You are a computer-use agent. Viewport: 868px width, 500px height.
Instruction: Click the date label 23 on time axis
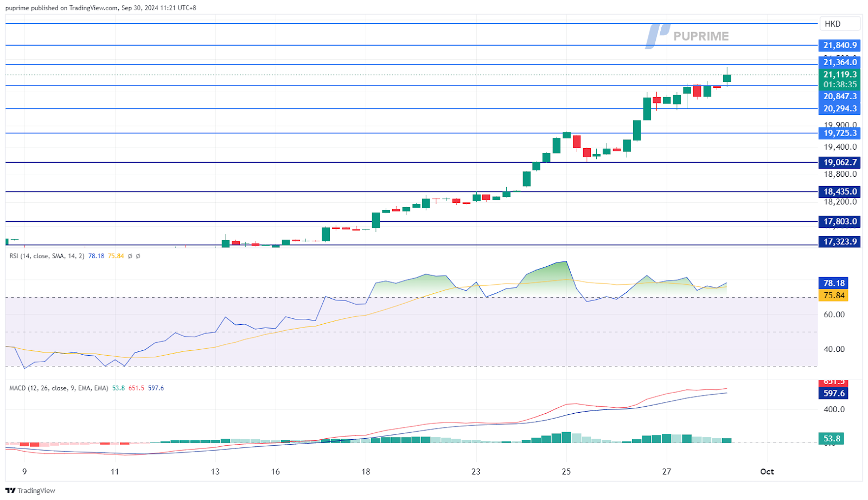[x=476, y=472]
